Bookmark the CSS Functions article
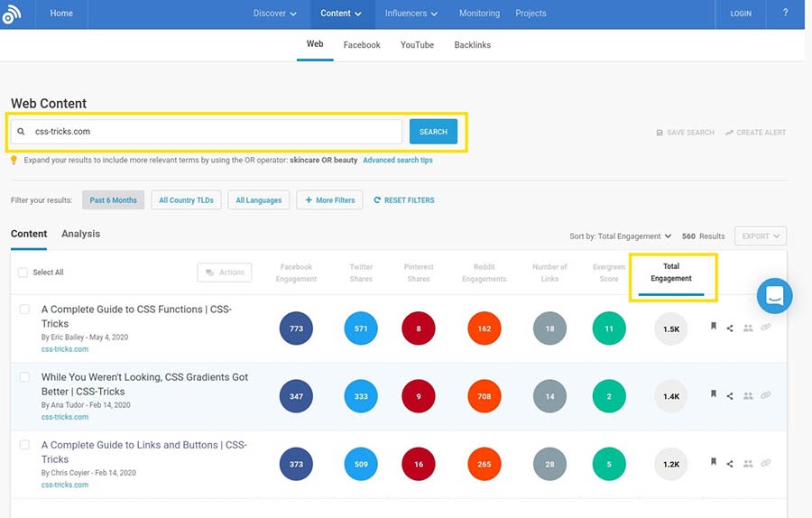The height and width of the screenshot is (518, 812). pyautogui.click(x=713, y=328)
